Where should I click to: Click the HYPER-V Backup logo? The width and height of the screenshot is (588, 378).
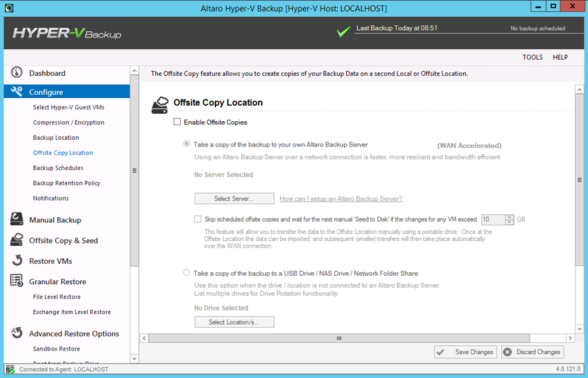tap(67, 33)
